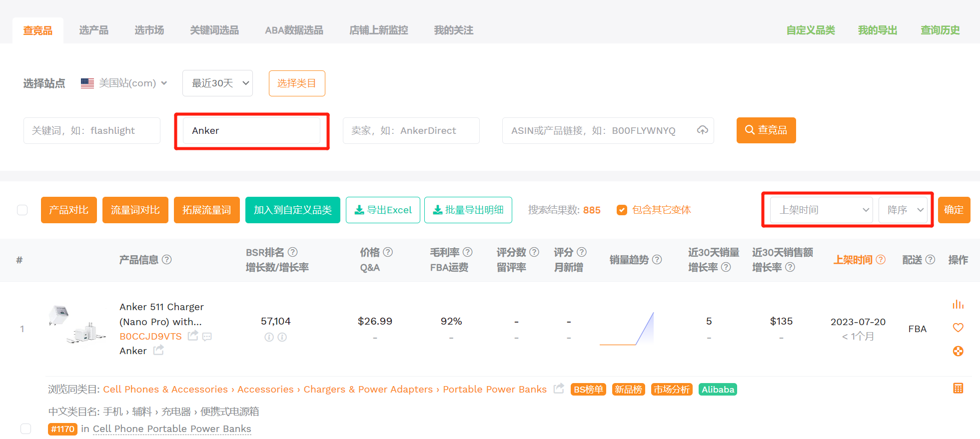Click help icon beside 评分数 header

point(534,252)
